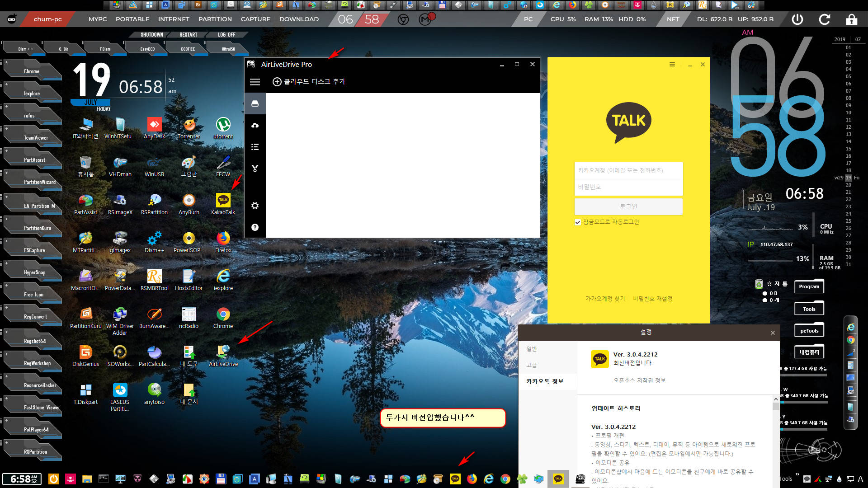Click 오픈소스 저작권 정보 link
This screenshot has width=868, height=488.
pyautogui.click(x=639, y=380)
